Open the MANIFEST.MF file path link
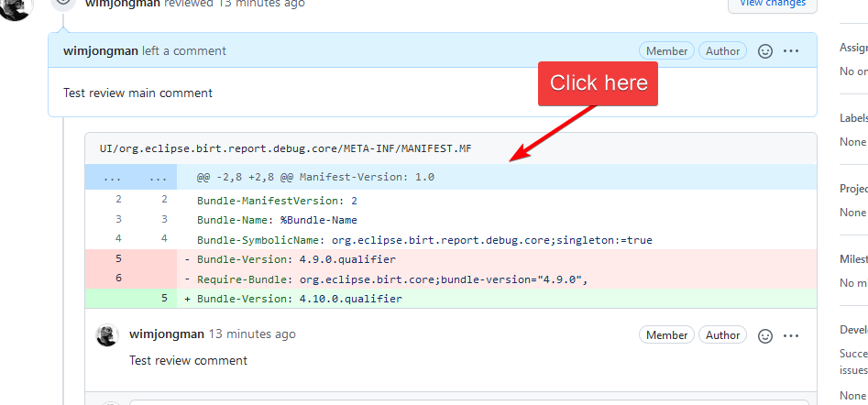The width and height of the screenshot is (868, 405). (x=286, y=148)
